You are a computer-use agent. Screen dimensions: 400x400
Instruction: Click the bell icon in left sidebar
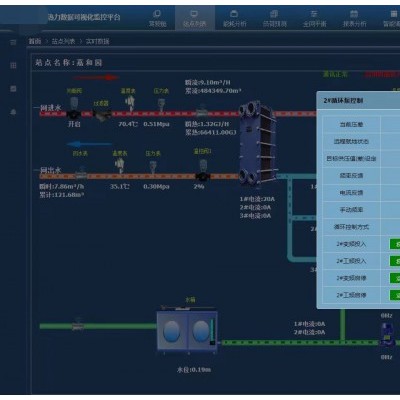[x=13, y=112]
